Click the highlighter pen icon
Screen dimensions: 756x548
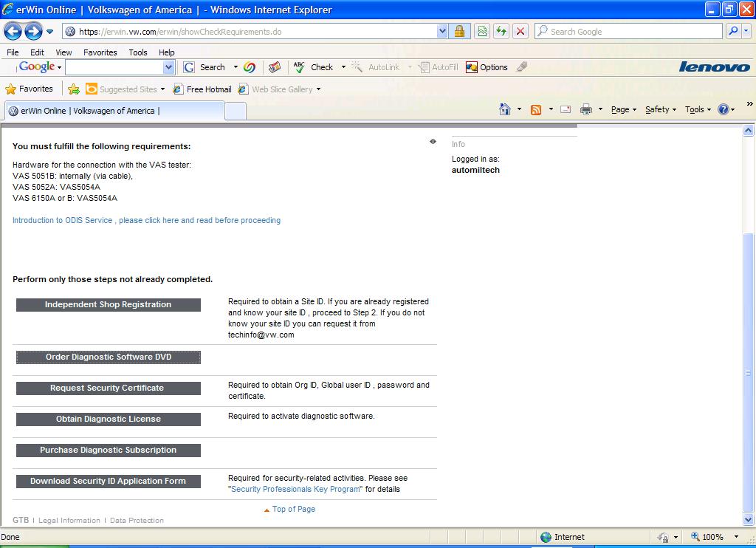coord(522,67)
